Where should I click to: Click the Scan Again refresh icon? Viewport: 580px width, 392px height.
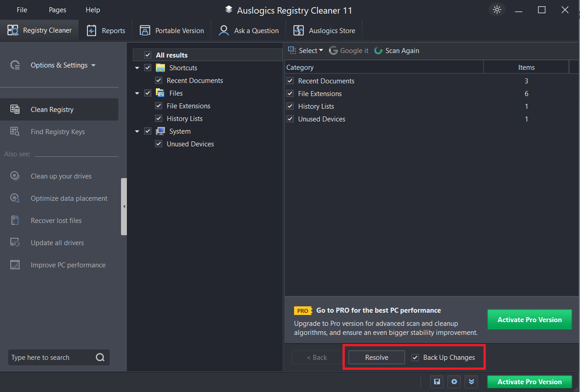pyautogui.click(x=379, y=50)
